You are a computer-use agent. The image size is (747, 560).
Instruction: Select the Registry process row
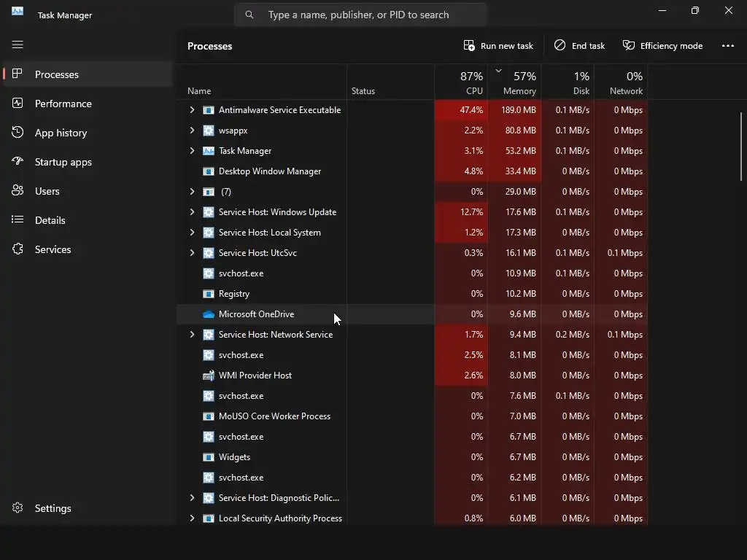coord(412,294)
